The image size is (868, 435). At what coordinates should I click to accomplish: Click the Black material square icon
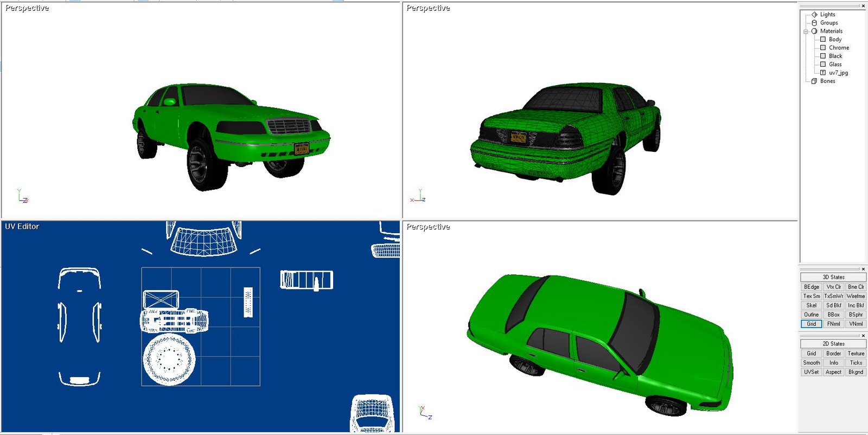pos(823,56)
